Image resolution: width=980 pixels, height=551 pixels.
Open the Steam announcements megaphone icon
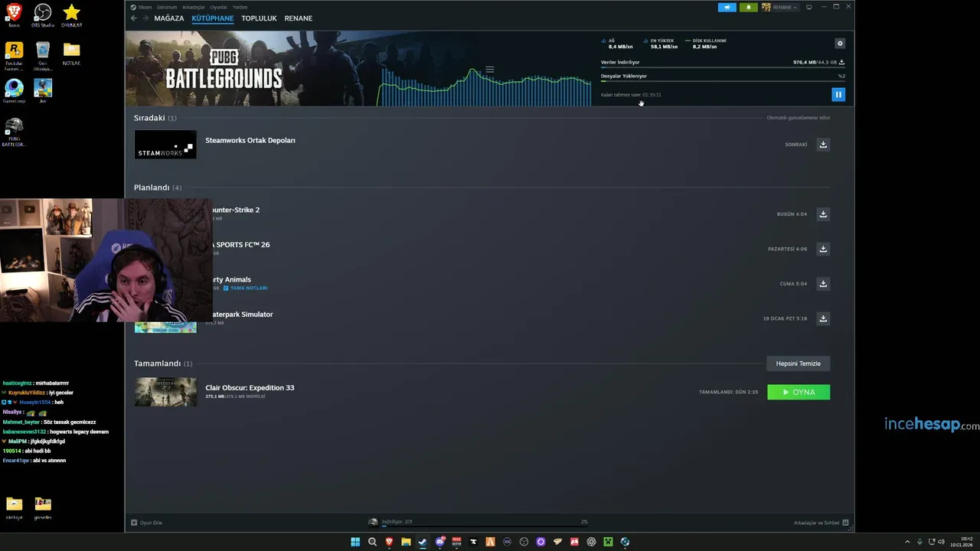pos(727,8)
